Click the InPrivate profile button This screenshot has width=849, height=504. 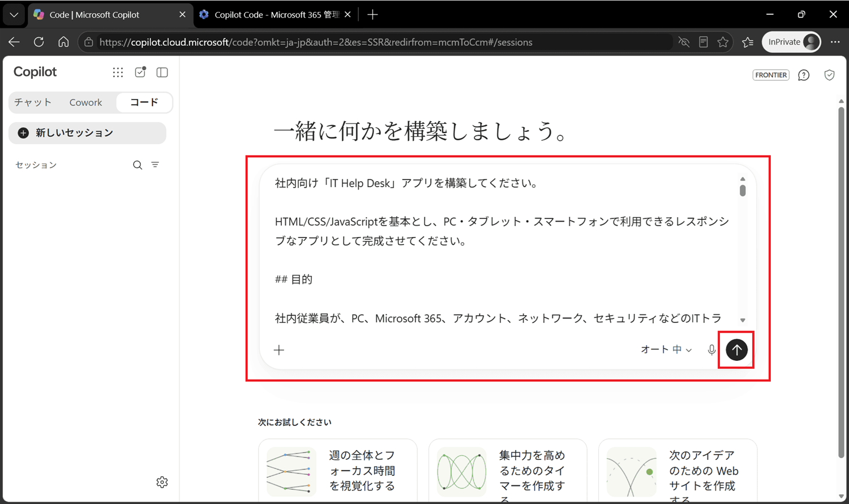pyautogui.click(x=791, y=42)
